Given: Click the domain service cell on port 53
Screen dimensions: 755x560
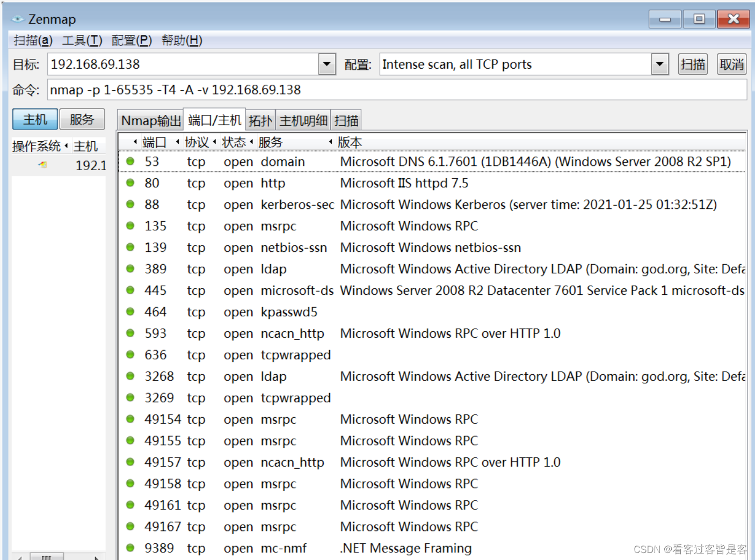Looking at the screenshot, I should [283, 162].
